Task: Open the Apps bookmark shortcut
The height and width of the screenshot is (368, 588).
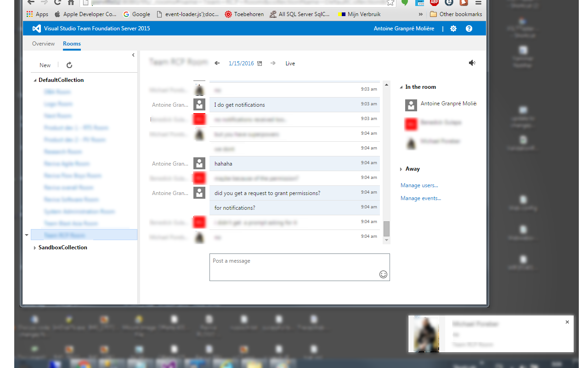Action: [37, 14]
